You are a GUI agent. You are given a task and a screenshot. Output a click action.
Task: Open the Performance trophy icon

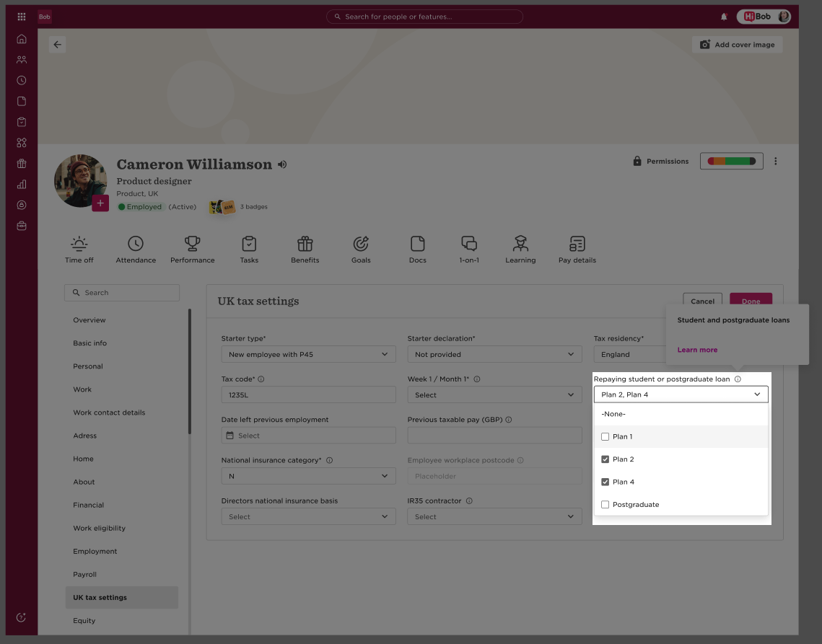click(193, 244)
